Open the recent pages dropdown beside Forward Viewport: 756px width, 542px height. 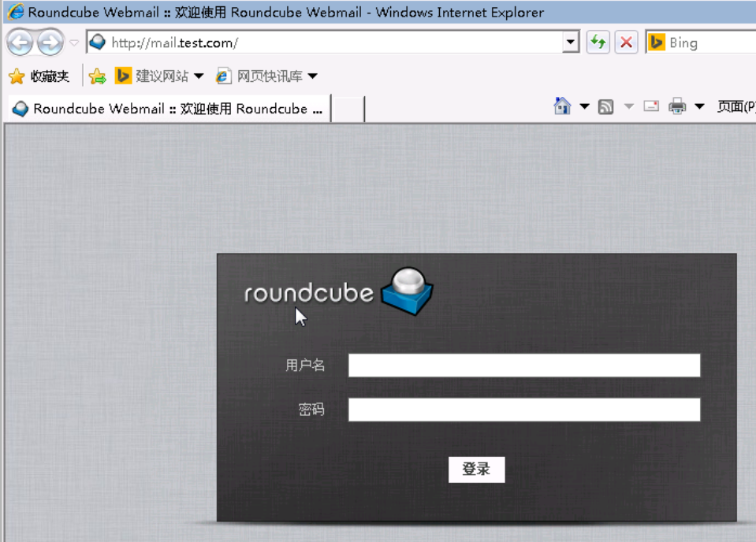click(x=74, y=43)
